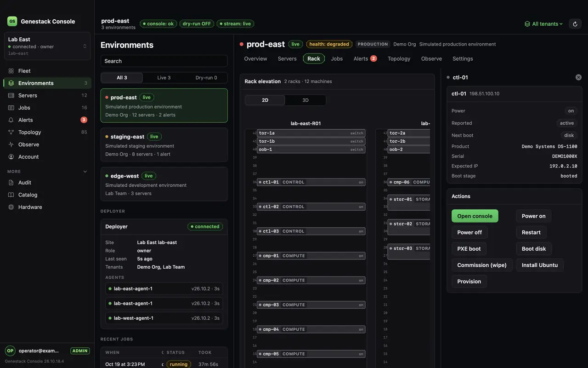
Task: Open Fleet in the sidebar
Action: pos(47,71)
